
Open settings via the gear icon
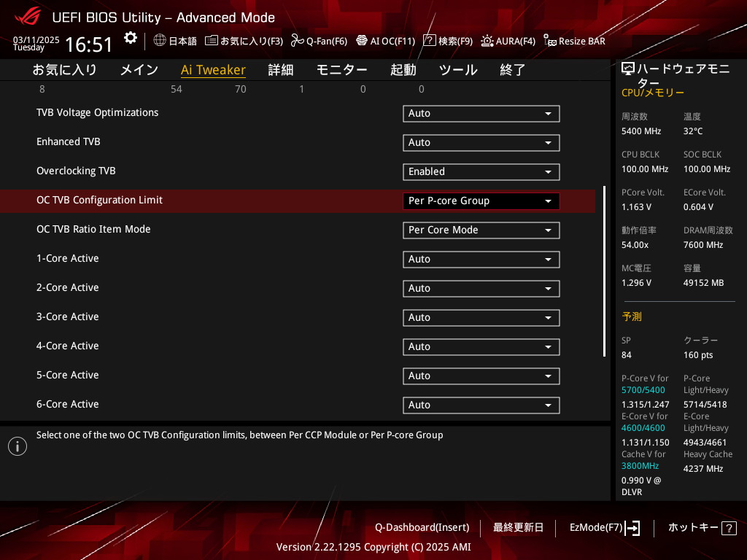click(x=130, y=38)
